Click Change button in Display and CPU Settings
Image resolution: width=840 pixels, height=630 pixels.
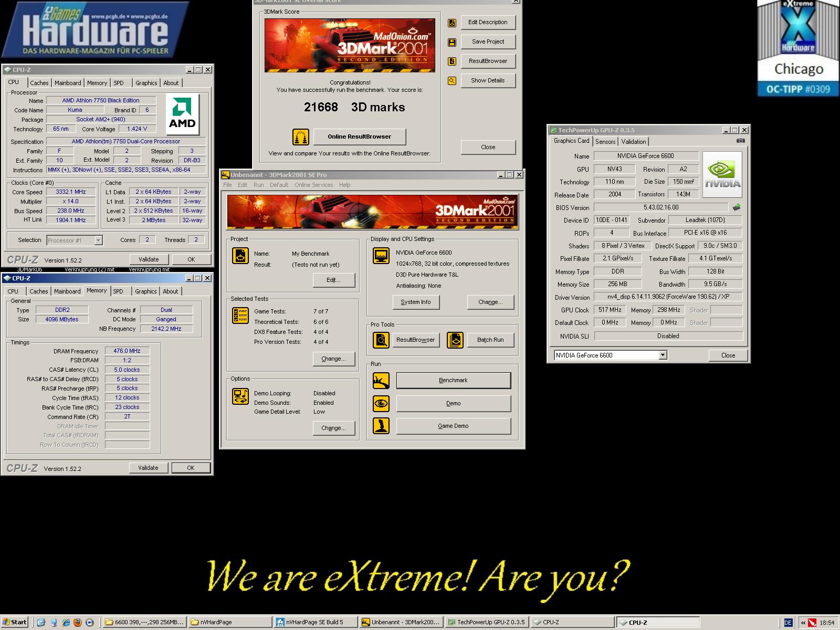click(490, 302)
